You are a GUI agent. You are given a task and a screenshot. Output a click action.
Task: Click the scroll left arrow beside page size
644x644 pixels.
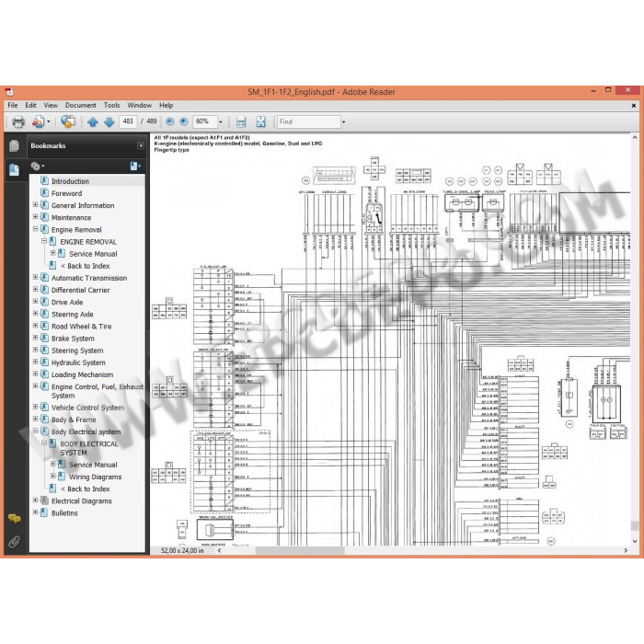coord(219,550)
